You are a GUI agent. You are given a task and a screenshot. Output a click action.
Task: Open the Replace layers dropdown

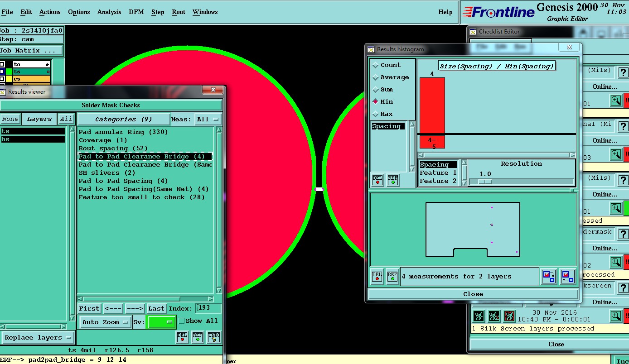coord(38,338)
